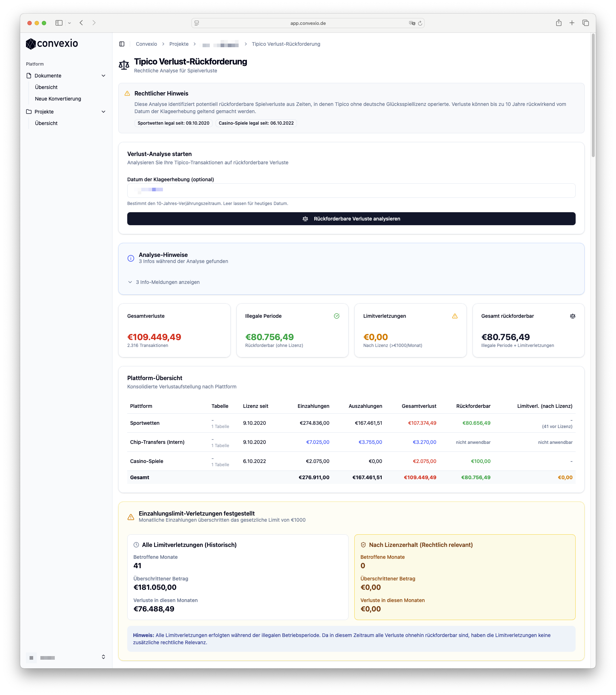Click the Datum der Klageerhebung input field
Screen dimensions: 616x695
click(x=351, y=191)
